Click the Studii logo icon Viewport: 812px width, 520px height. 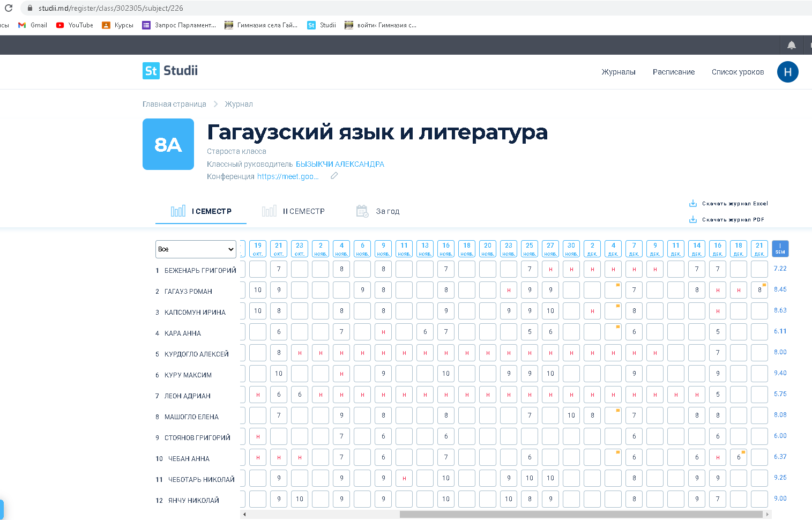point(151,71)
